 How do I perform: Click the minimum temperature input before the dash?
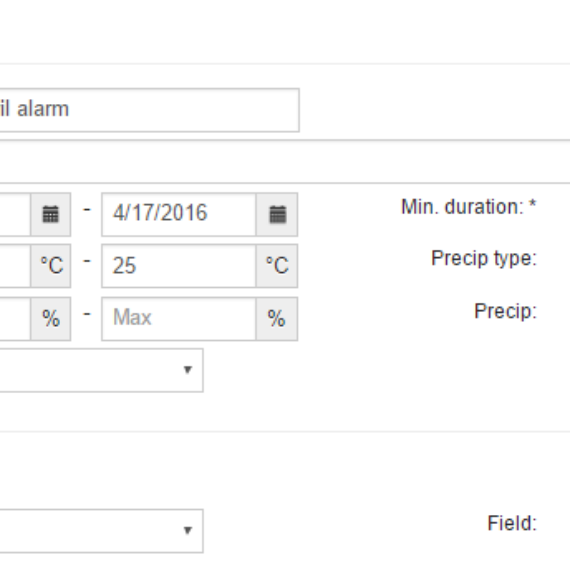15,266
